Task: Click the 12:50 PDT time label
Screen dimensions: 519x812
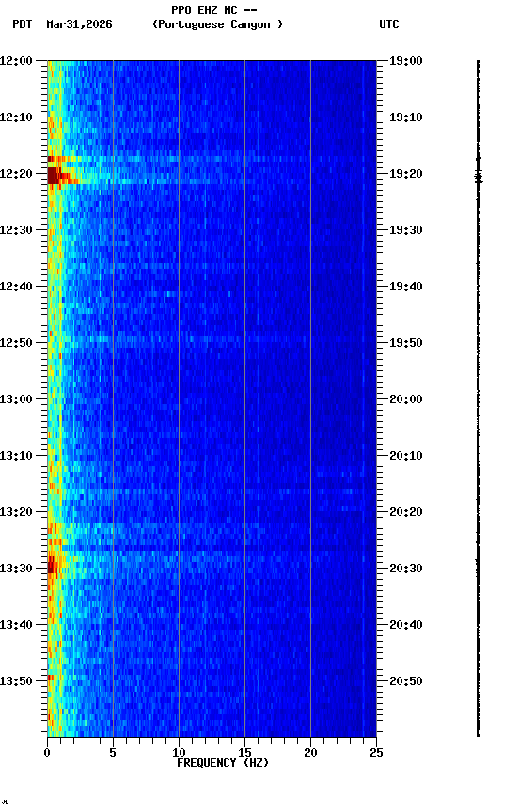Action: pos(16,343)
